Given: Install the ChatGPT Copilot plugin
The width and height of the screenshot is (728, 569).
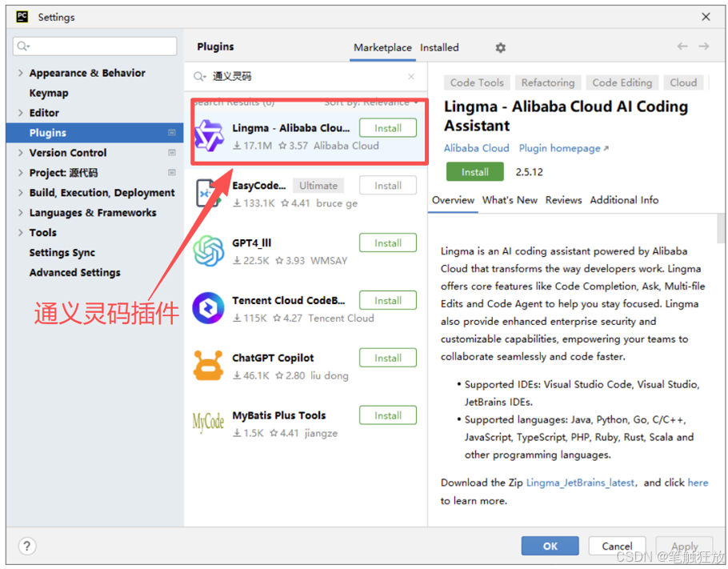Looking at the screenshot, I should 388,358.
